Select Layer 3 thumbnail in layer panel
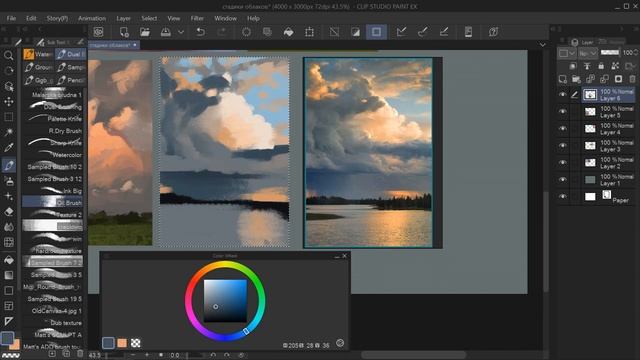Viewport: 640px width, 360px height. point(590,146)
